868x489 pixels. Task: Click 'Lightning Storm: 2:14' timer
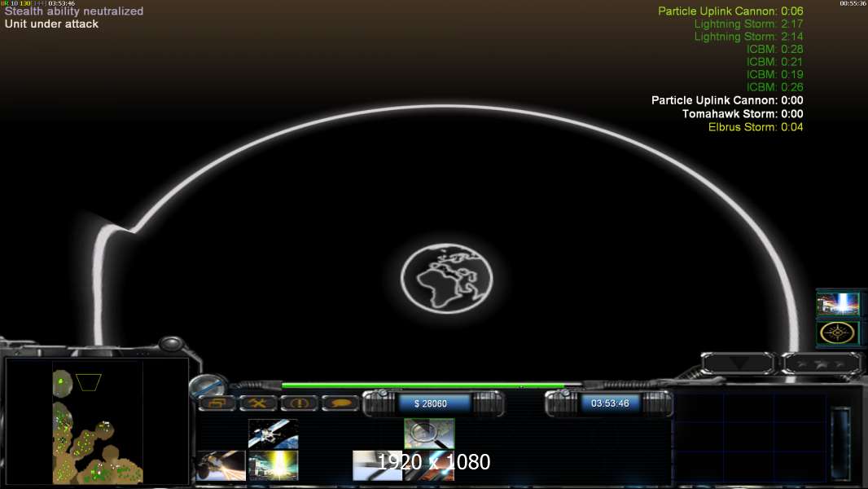click(x=748, y=37)
